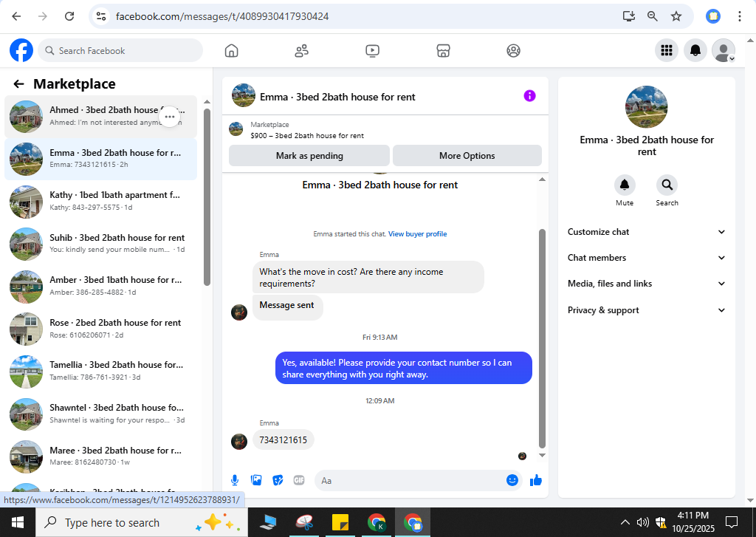Open the Groups icon in top navigation
The height and width of the screenshot is (537, 756).
pos(514,51)
